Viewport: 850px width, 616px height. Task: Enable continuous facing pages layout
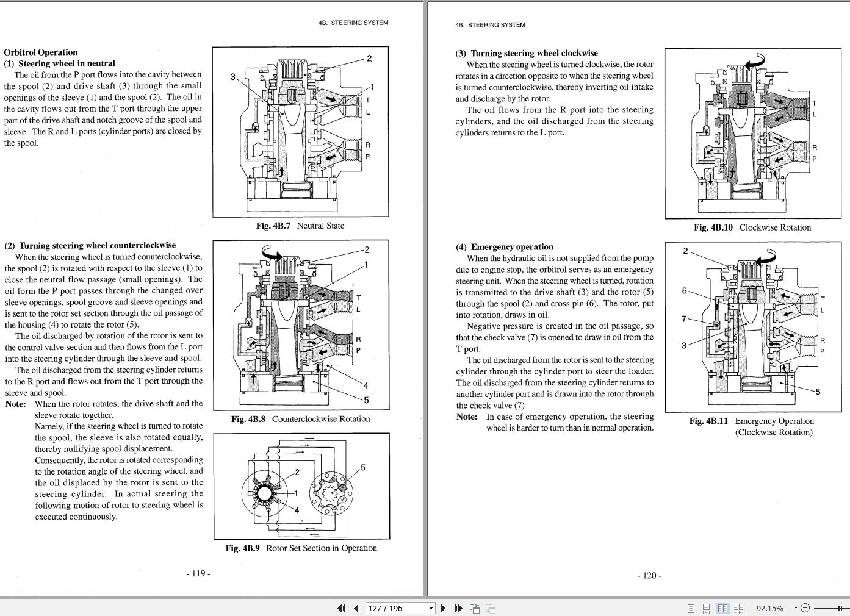(x=739, y=608)
